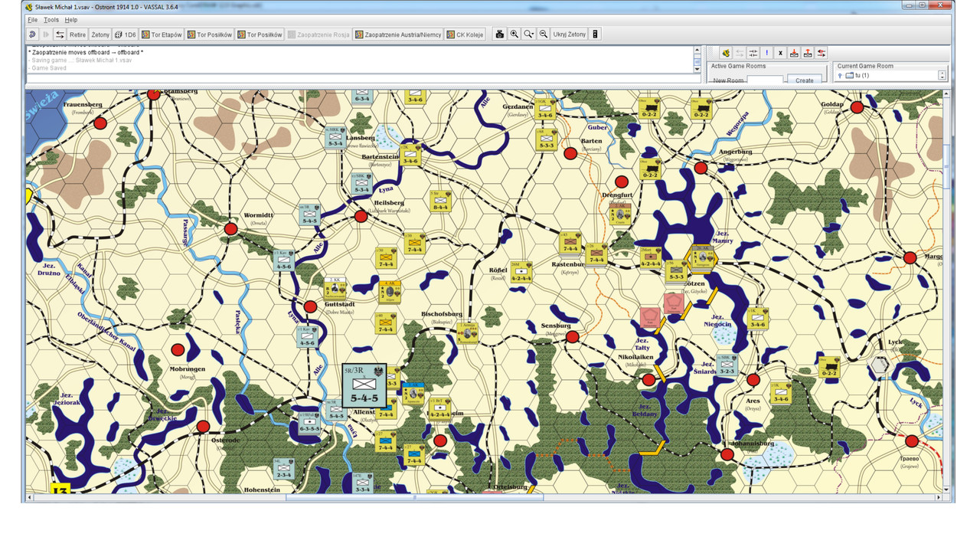The height and width of the screenshot is (550, 980).
Task: Click the connect/server controls arrows icon
Action: [x=60, y=34]
